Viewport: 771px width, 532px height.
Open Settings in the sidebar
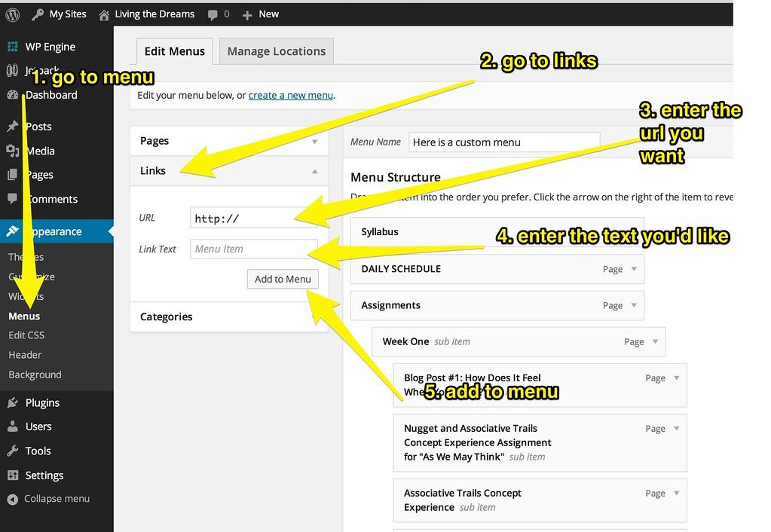pos(44,475)
